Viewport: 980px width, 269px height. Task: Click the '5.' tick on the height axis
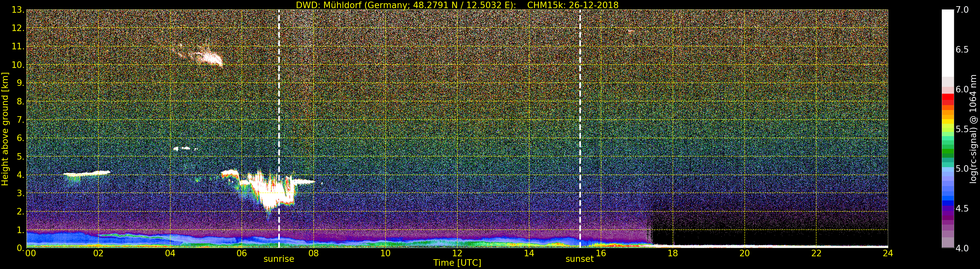20,156
